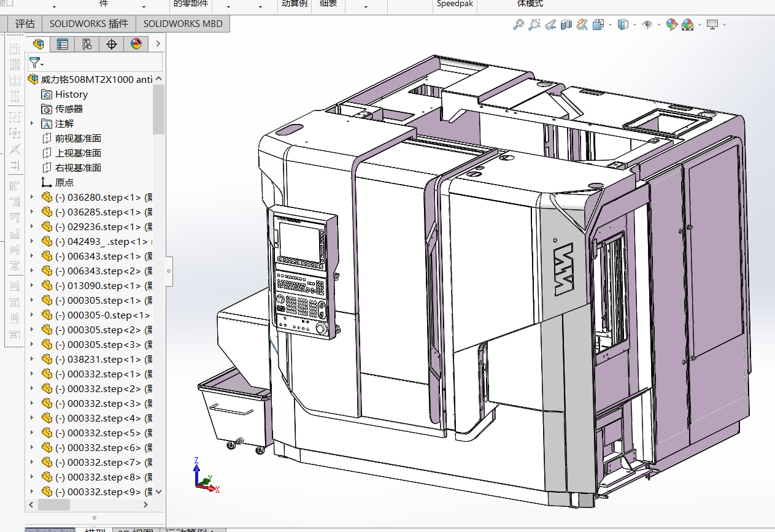The width and height of the screenshot is (775, 532).
Task: Click the Previous View icon
Action: 550,25
